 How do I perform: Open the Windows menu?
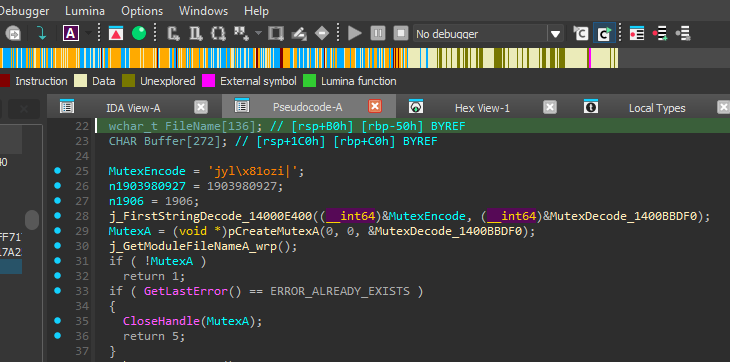point(203,11)
